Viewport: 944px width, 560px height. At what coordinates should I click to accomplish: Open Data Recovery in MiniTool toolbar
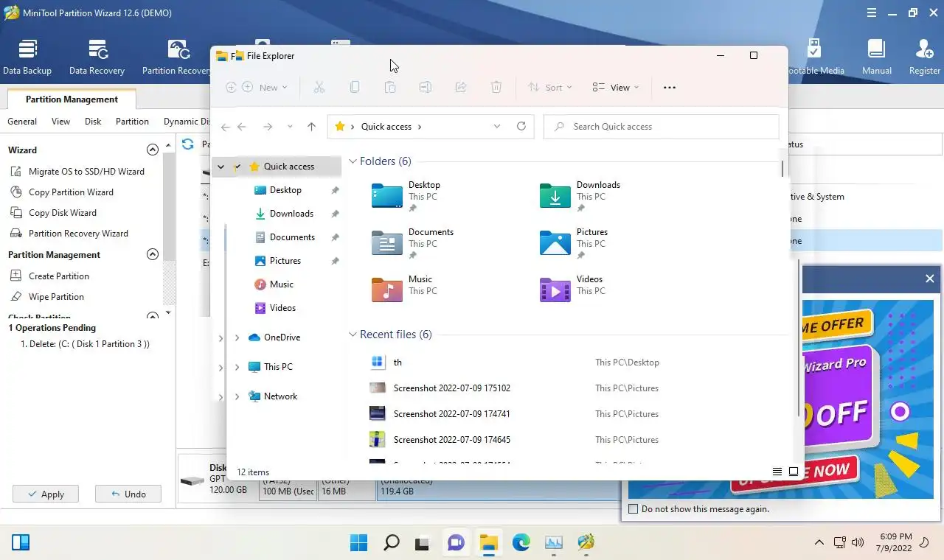coord(97,57)
